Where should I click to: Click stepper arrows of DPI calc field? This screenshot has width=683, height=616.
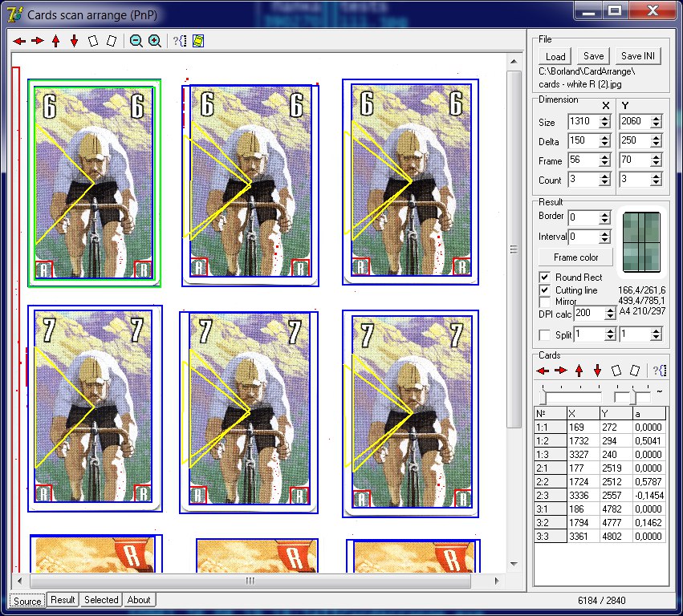611,313
